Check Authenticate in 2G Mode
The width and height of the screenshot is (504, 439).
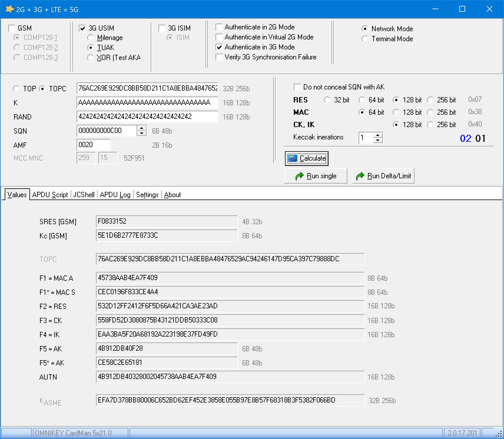(219, 27)
